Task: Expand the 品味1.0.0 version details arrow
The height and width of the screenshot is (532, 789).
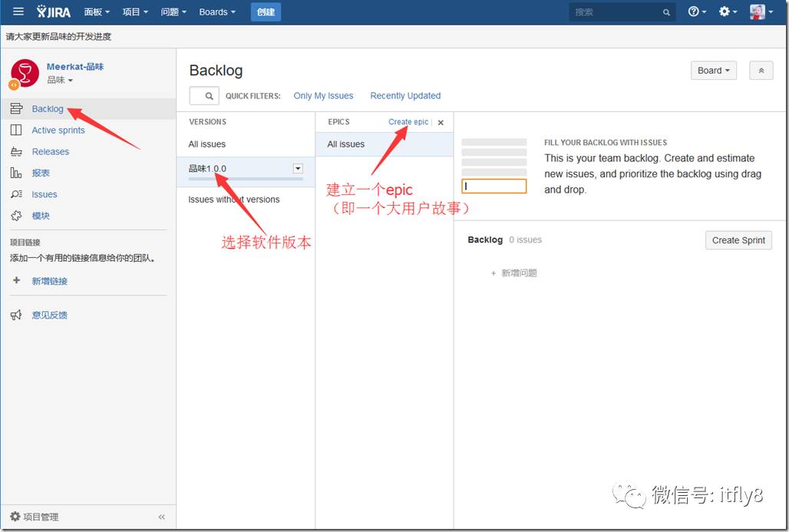Action: point(298,169)
